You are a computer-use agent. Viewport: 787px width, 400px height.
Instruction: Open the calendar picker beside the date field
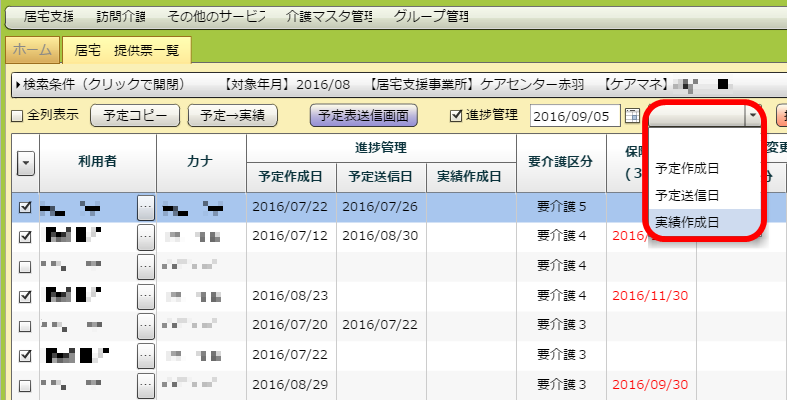(632, 116)
